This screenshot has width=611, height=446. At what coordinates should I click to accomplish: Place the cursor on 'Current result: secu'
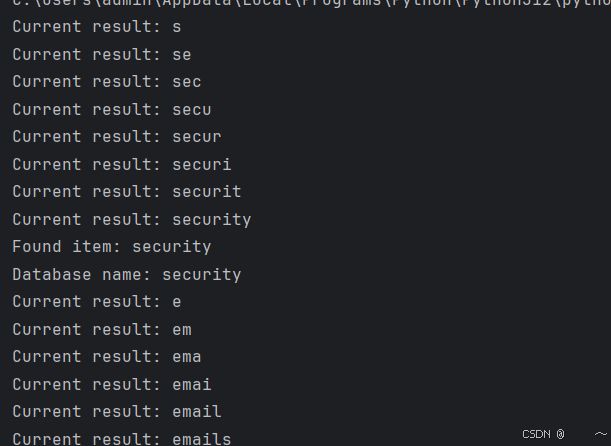click(112, 109)
